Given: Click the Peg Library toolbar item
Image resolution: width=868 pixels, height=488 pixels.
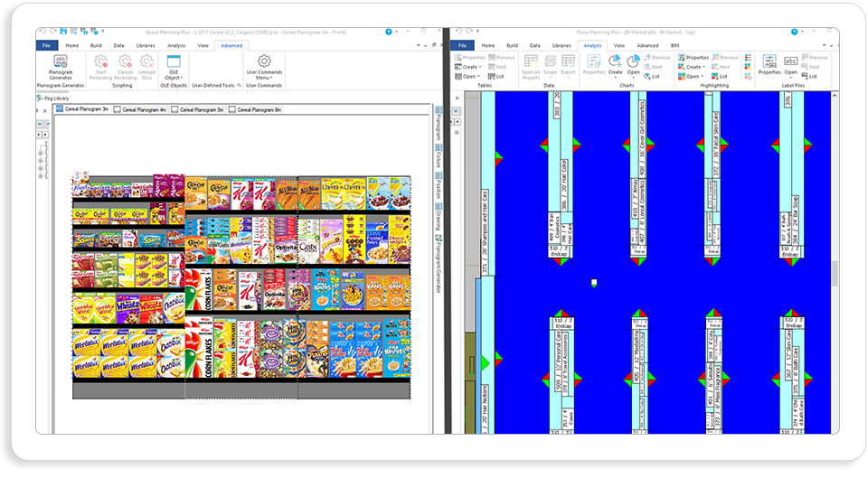Looking at the screenshot, I should (x=53, y=98).
